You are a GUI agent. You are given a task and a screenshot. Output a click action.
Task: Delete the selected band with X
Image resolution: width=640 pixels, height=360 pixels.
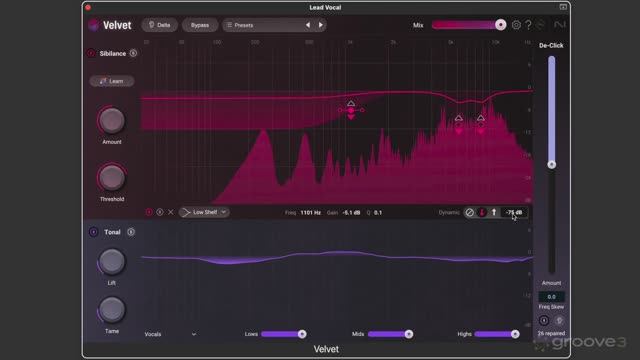[171, 212]
